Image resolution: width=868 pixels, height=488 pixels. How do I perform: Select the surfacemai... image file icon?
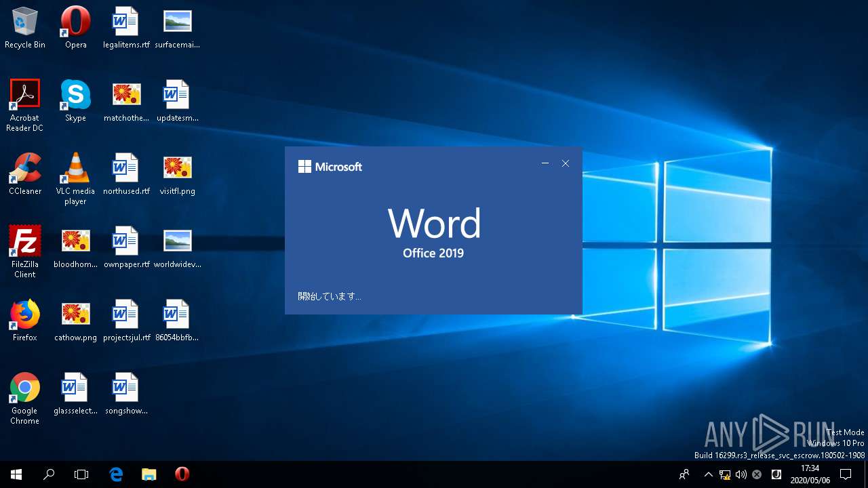point(177,27)
